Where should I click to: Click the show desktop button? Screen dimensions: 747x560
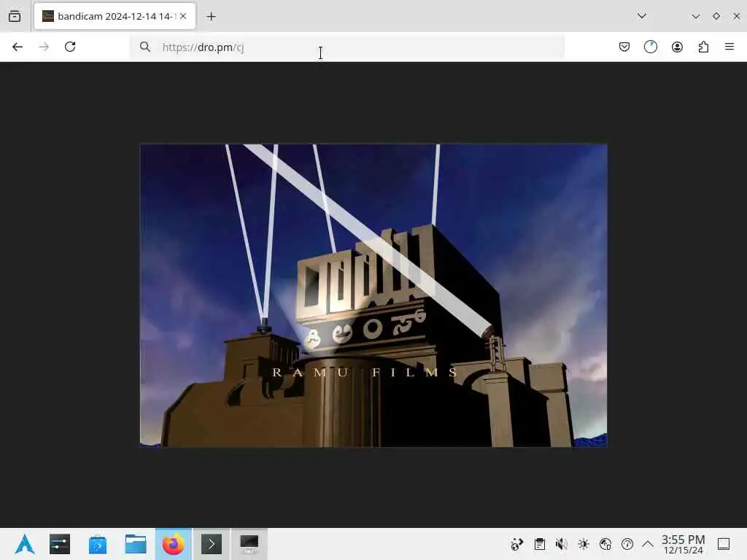point(724,544)
